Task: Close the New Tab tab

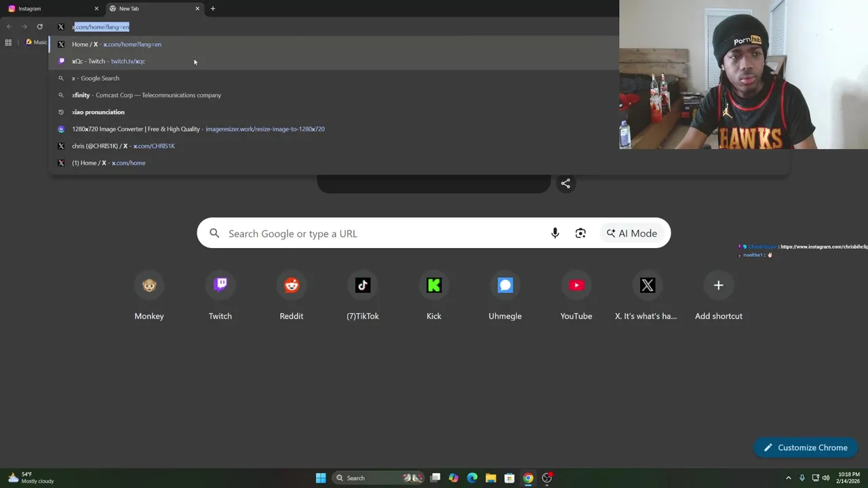Action: click(x=197, y=9)
